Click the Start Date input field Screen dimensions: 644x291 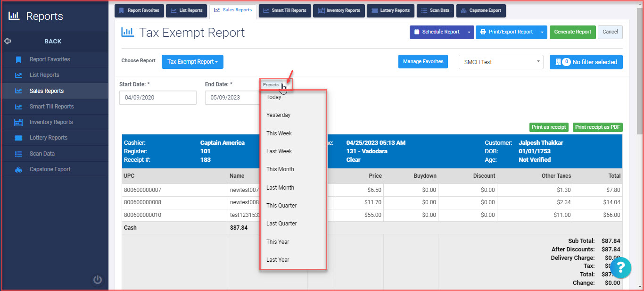[157, 98]
